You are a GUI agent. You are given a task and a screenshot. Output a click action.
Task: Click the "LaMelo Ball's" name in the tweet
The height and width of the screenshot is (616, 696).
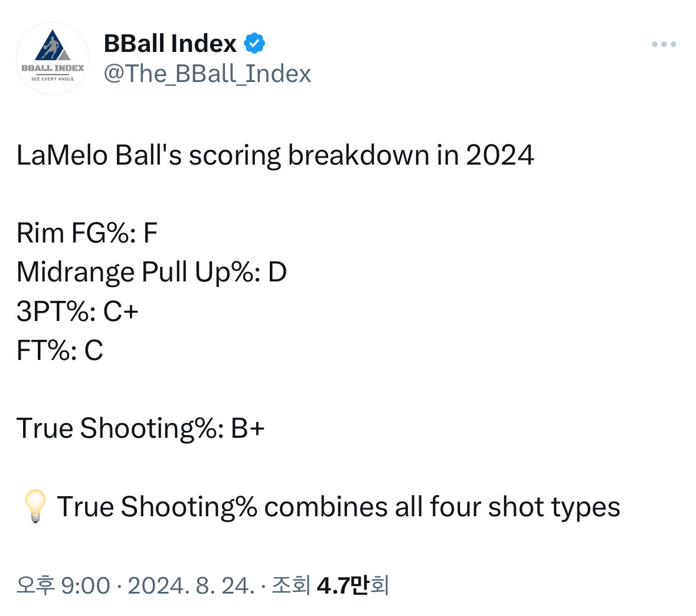click(99, 156)
